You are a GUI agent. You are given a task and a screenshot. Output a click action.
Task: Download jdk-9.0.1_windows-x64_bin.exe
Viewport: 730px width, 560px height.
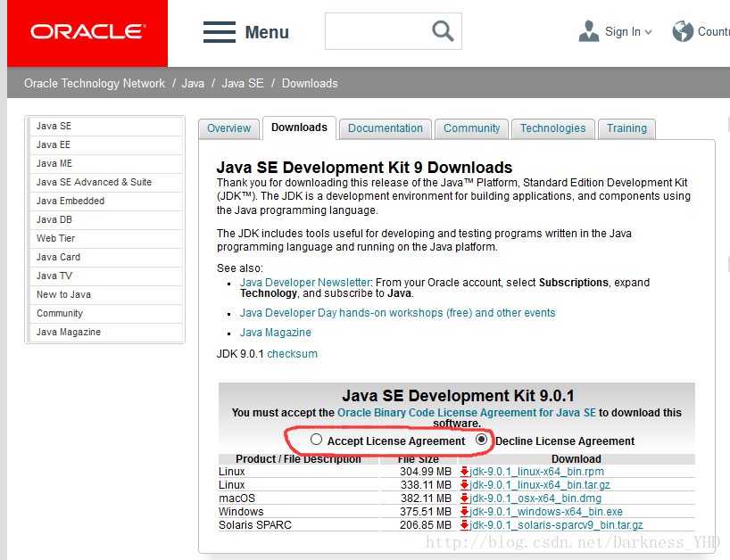tap(545, 512)
